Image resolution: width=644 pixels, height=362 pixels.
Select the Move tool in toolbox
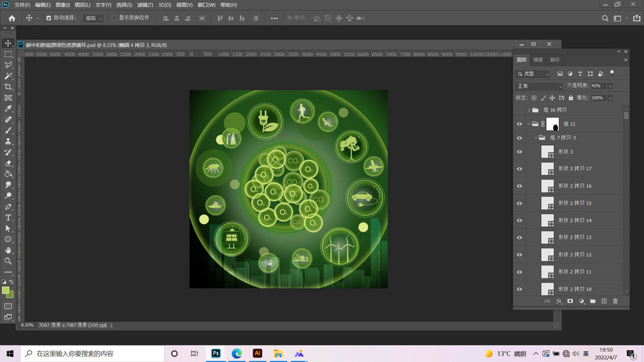click(x=8, y=43)
